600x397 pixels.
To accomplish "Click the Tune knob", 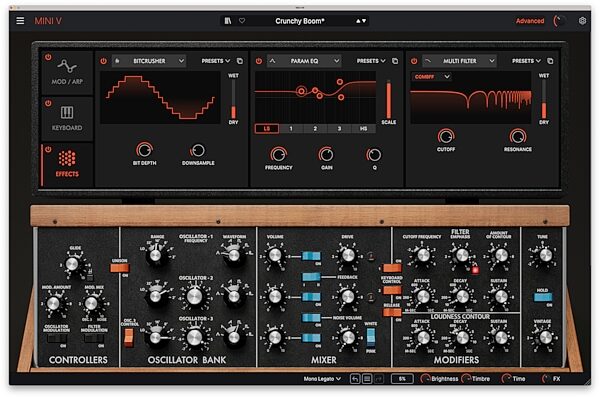I will coord(545,254).
